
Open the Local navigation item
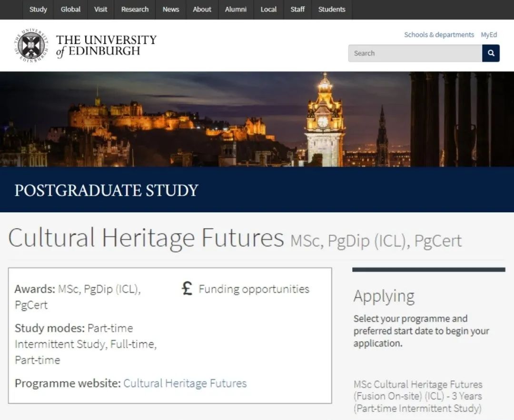(x=268, y=10)
